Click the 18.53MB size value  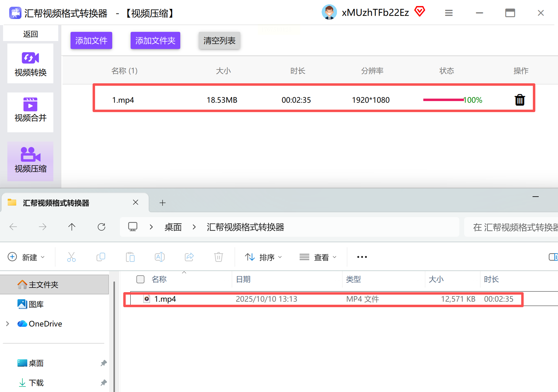pos(222,100)
